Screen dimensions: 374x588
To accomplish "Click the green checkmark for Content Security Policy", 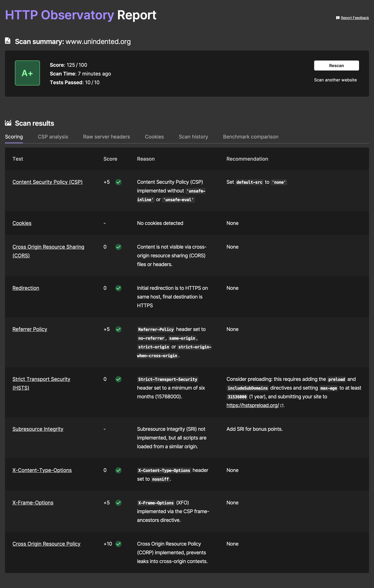I will [119, 182].
